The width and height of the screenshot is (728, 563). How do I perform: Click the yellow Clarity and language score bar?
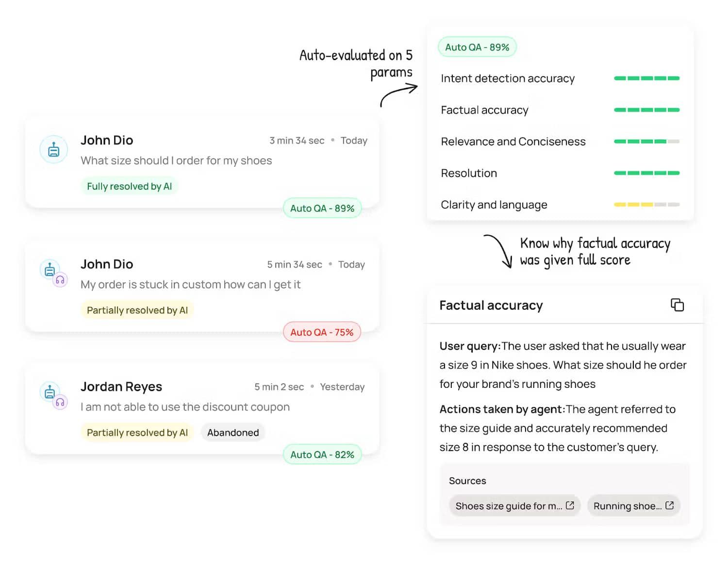pyautogui.click(x=646, y=205)
